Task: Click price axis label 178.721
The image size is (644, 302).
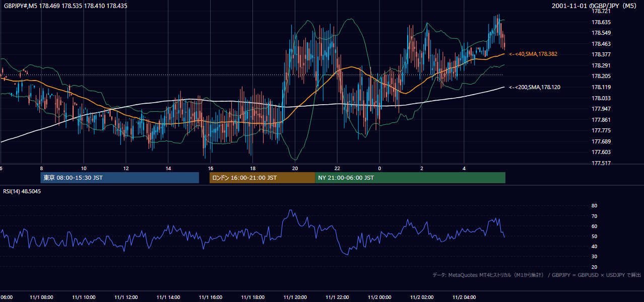Action: pyautogui.click(x=601, y=11)
